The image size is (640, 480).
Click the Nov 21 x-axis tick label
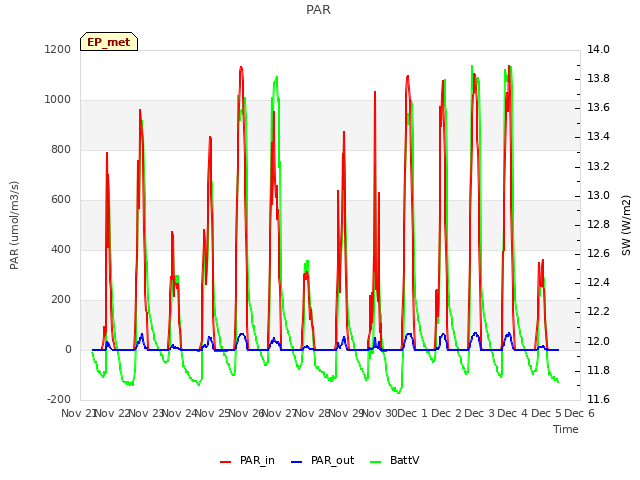78,413
